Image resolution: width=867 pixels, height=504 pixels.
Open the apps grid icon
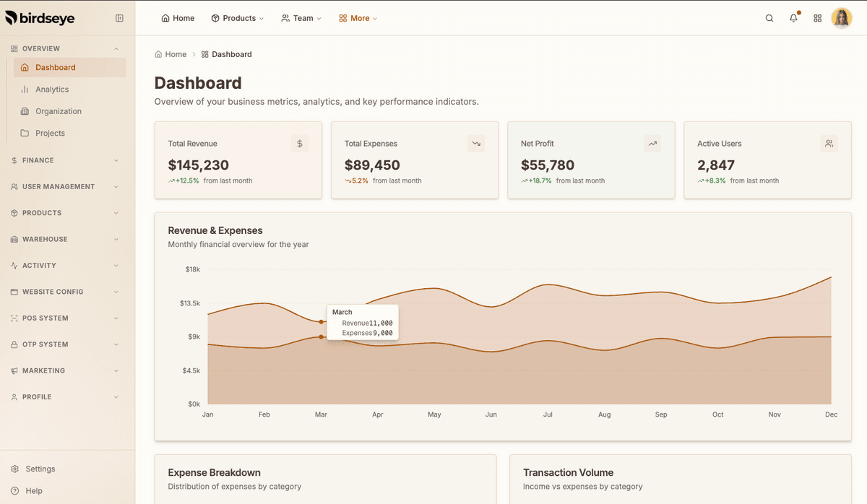[x=818, y=18]
